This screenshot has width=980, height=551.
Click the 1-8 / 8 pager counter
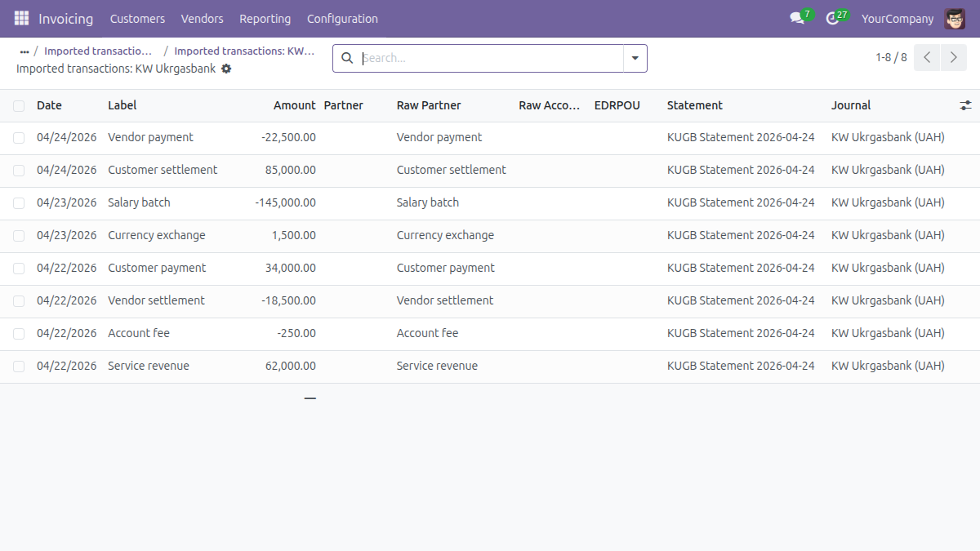tap(891, 58)
